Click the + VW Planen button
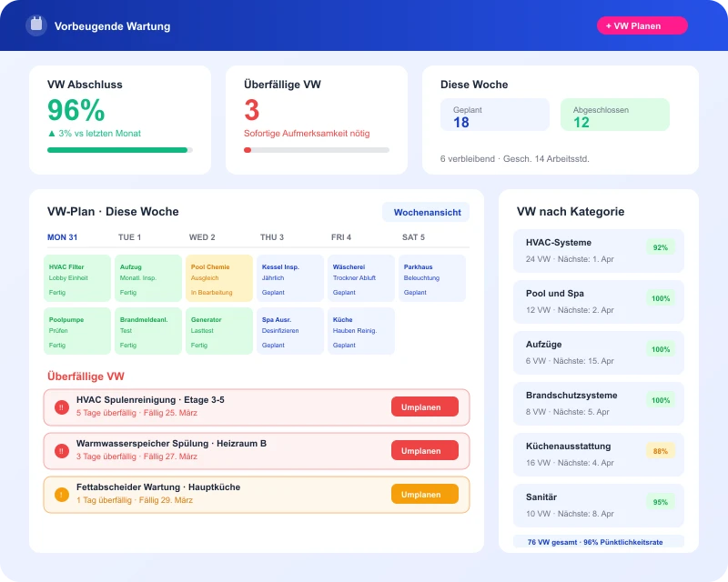 [642, 26]
